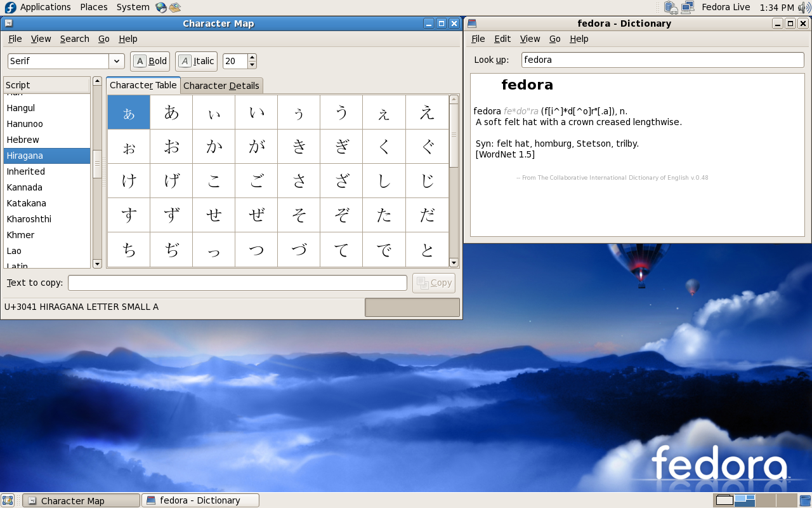This screenshot has width=812, height=508.
Task: Click the trash icon in bottom panel
Action: tap(805, 500)
